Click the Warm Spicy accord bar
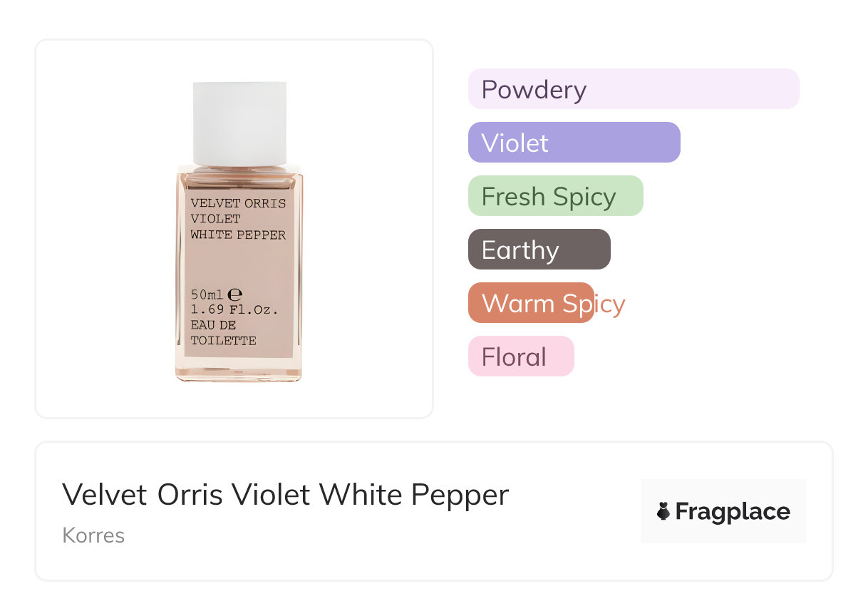The height and width of the screenshot is (616, 868). pos(531,303)
